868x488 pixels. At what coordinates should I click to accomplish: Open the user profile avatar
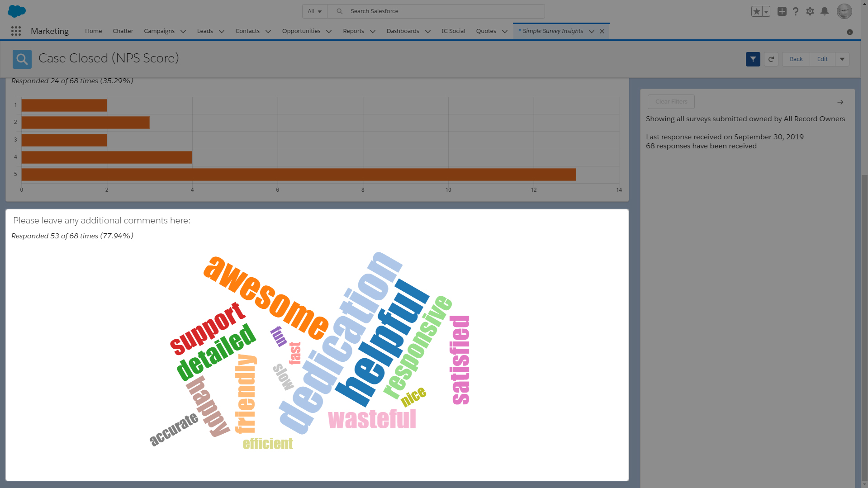844,11
